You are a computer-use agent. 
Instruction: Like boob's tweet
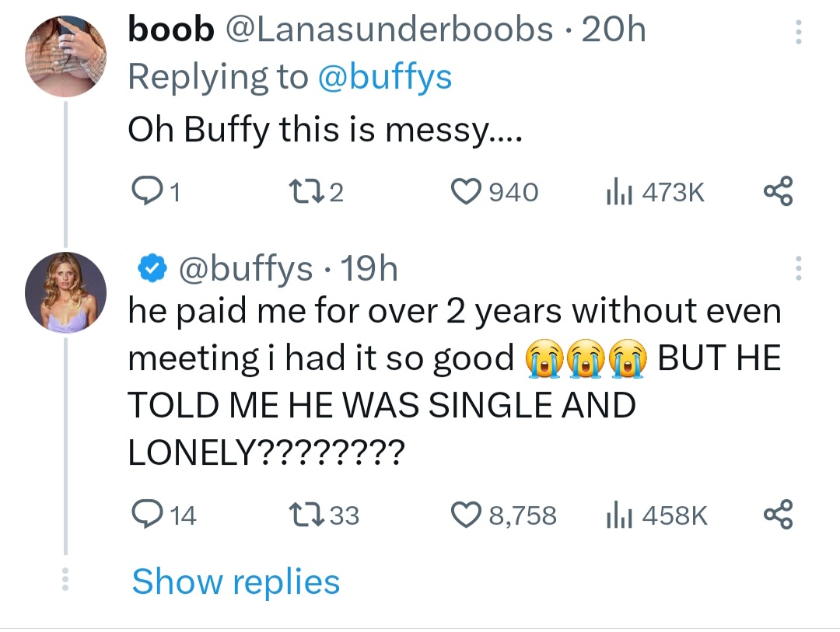click(x=467, y=190)
